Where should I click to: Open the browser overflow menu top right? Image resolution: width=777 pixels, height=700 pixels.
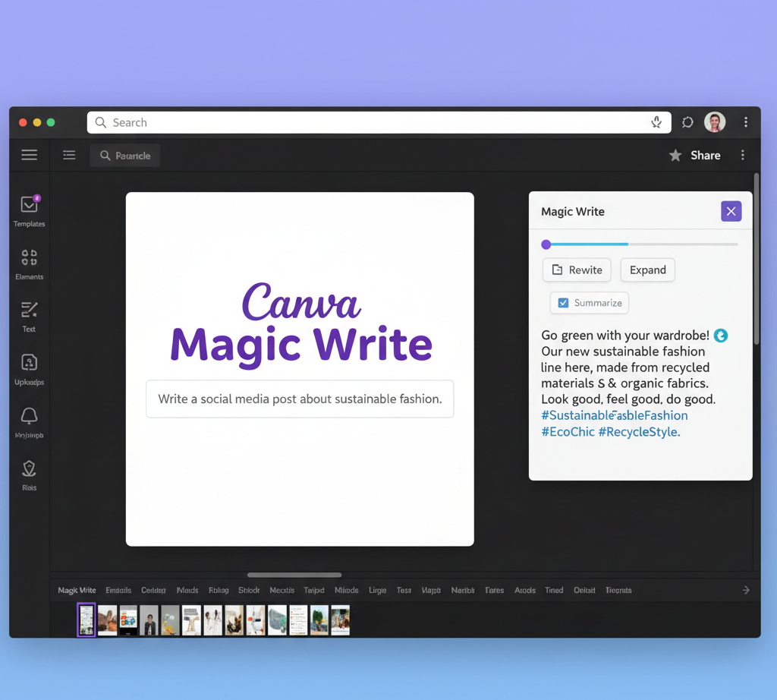click(x=746, y=122)
